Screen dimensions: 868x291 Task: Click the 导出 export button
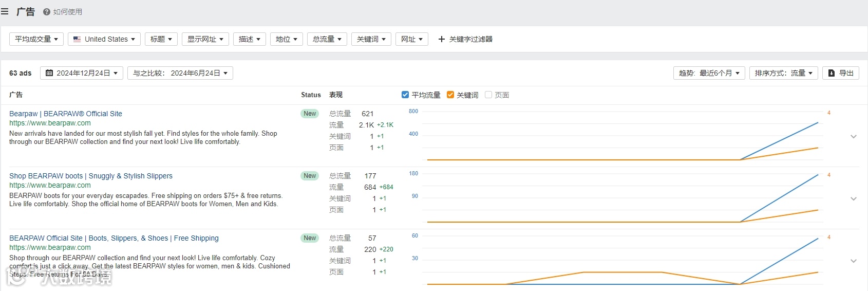841,73
